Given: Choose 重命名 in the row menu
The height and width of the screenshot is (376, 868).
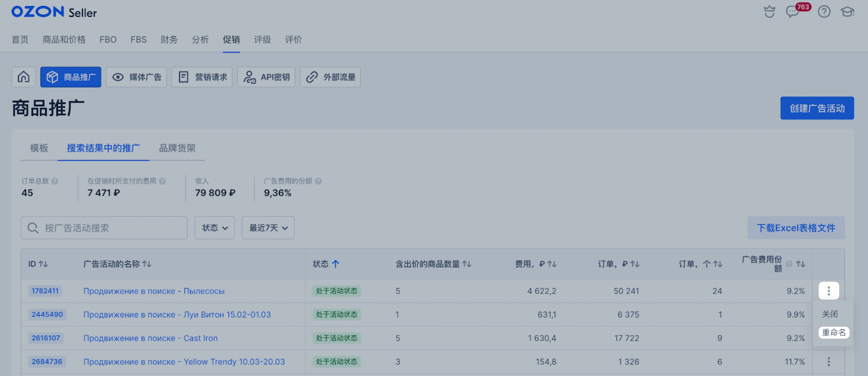Looking at the screenshot, I should coord(834,333).
